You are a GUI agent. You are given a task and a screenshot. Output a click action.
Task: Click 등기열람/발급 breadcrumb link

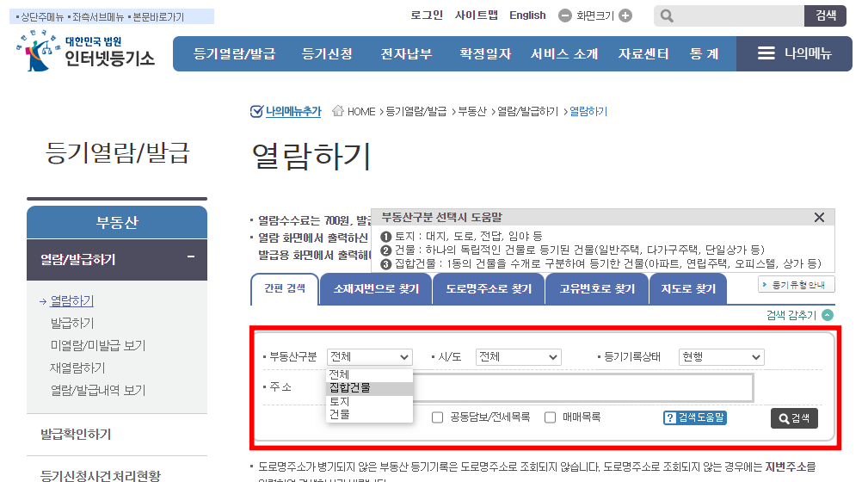(x=416, y=111)
